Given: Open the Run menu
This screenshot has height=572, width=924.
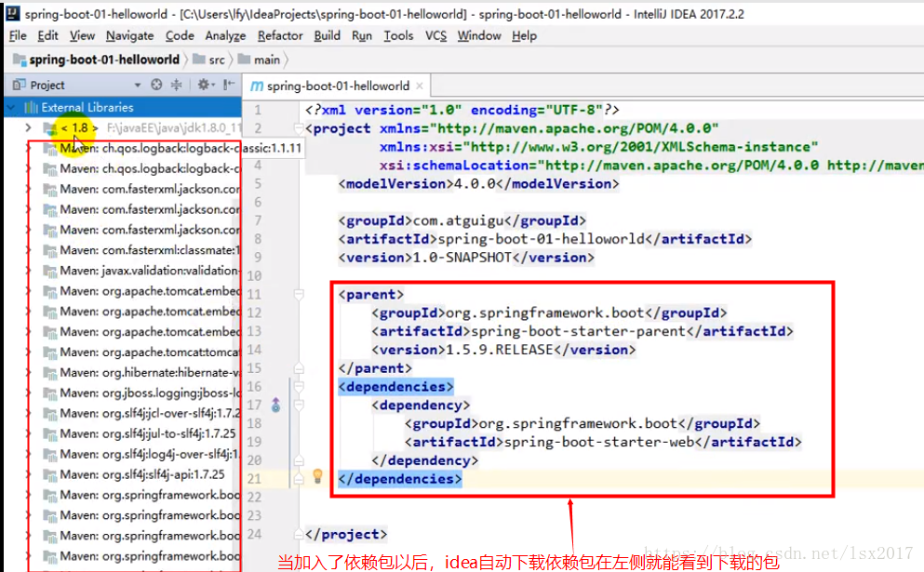Looking at the screenshot, I should click(362, 36).
